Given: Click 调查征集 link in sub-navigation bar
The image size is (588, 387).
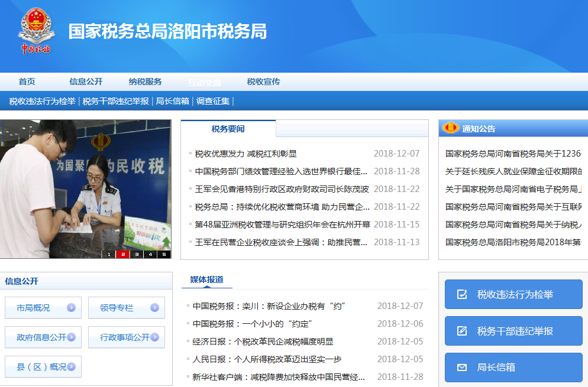Looking at the screenshot, I should pos(213,101).
